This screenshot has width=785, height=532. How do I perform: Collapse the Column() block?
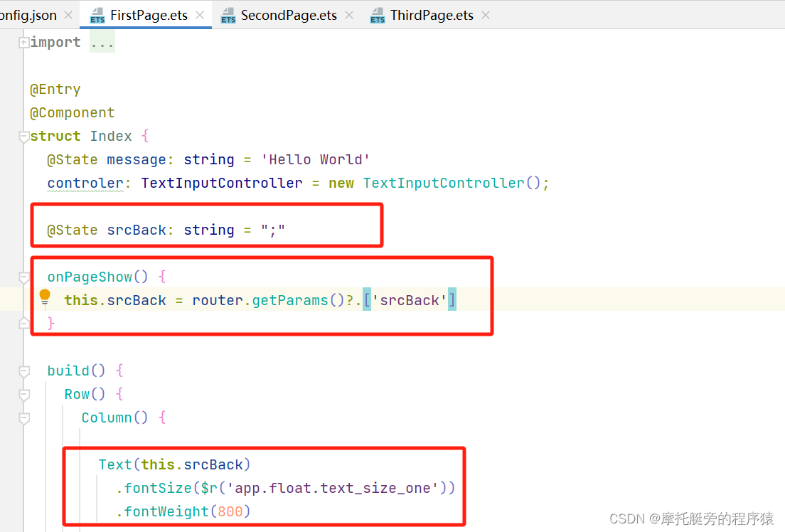[23, 417]
